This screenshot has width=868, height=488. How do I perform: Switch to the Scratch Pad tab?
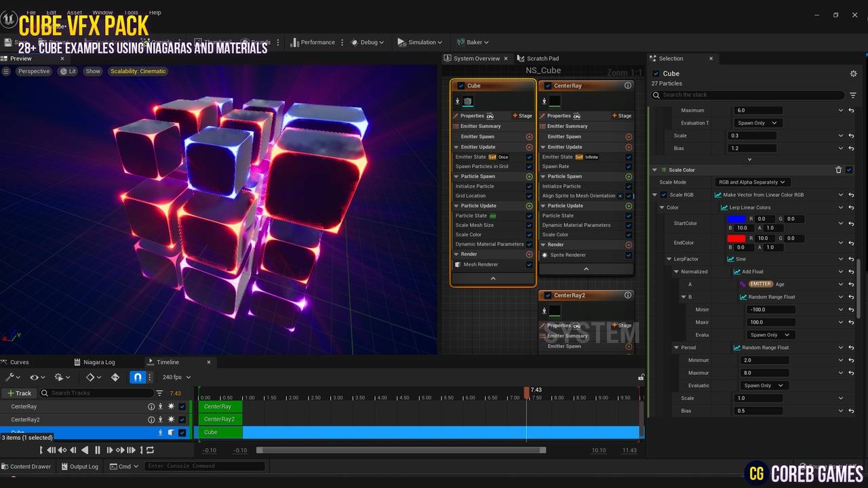pos(538,58)
